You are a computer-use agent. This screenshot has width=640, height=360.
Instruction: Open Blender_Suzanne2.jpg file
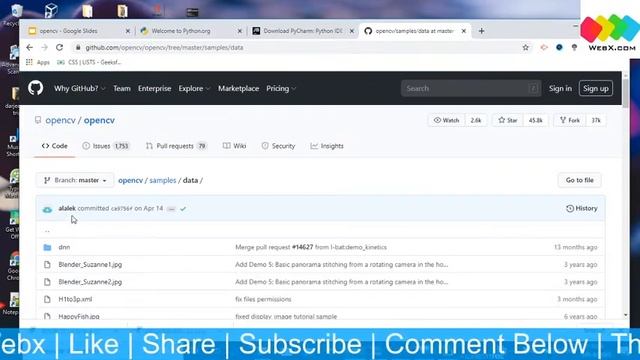click(x=90, y=282)
